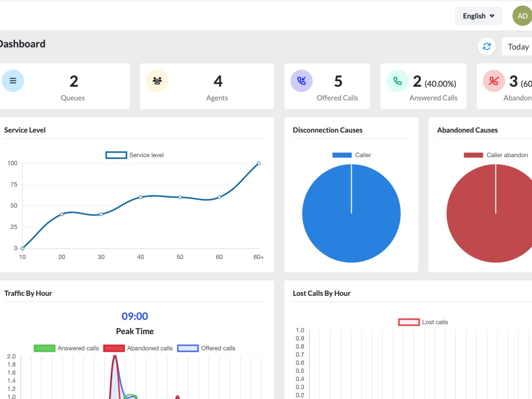
Task: Click the service level point at 60+
Action: tap(259, 163)
